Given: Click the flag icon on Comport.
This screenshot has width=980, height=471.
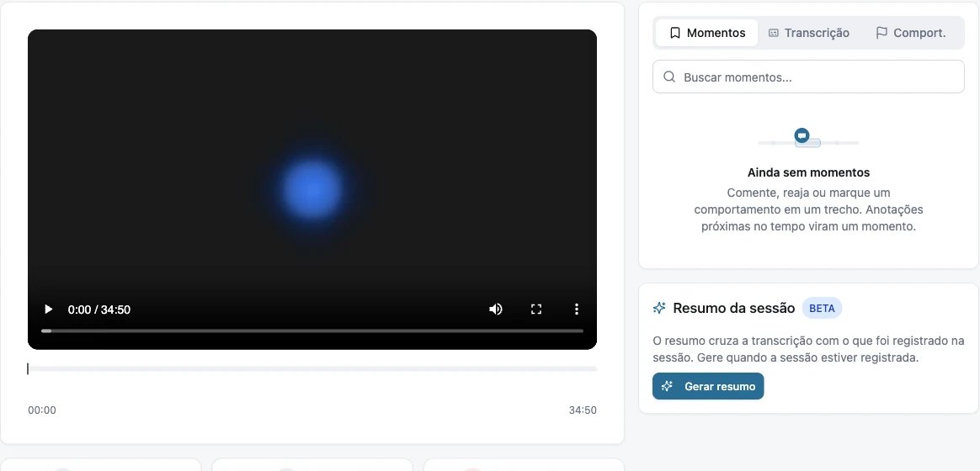Looking at the screenshot, I should (x=881, y=33).
